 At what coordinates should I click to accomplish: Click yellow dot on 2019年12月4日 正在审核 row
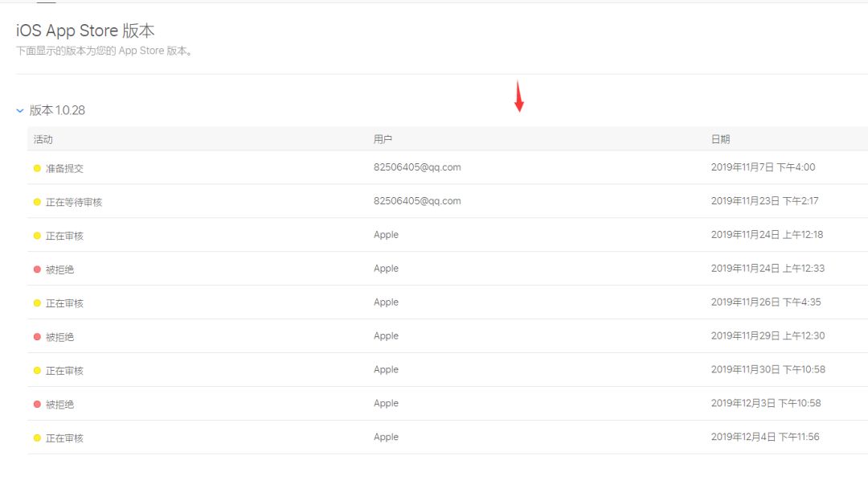click(37, 438)
